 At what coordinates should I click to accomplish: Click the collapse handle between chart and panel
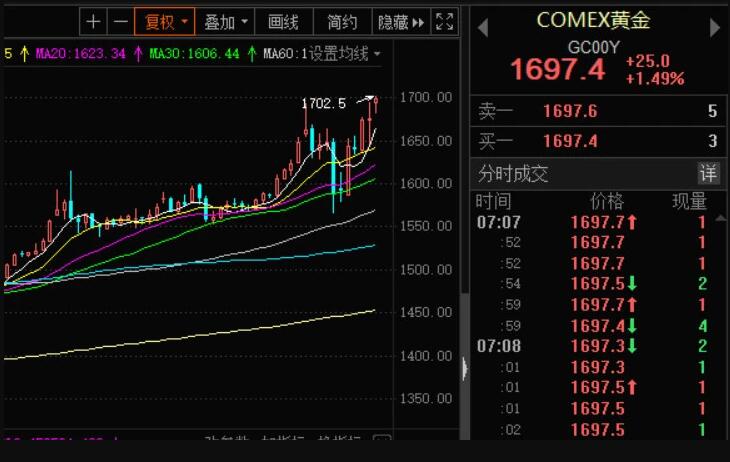tap(464, 369)
